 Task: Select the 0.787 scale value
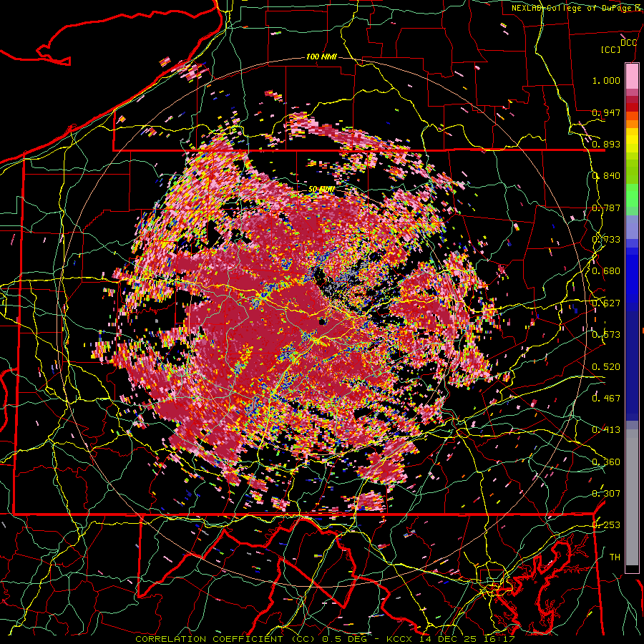tap(606, 208)
